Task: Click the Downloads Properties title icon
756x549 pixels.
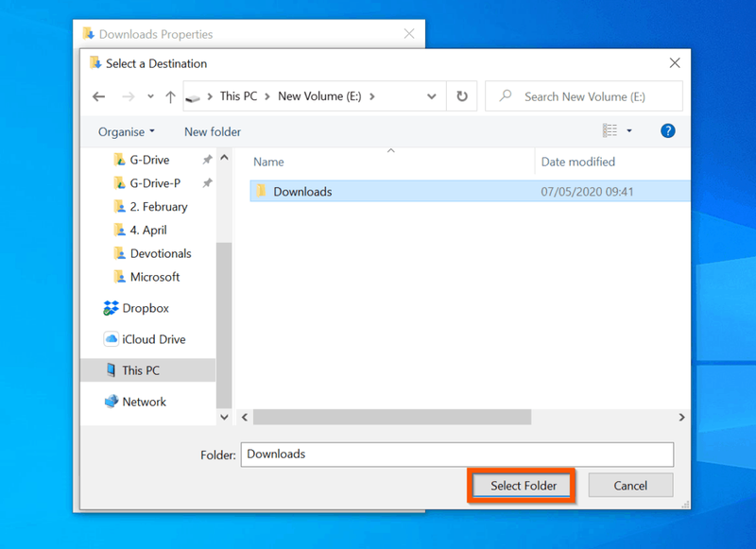Action: pos(88,33)
